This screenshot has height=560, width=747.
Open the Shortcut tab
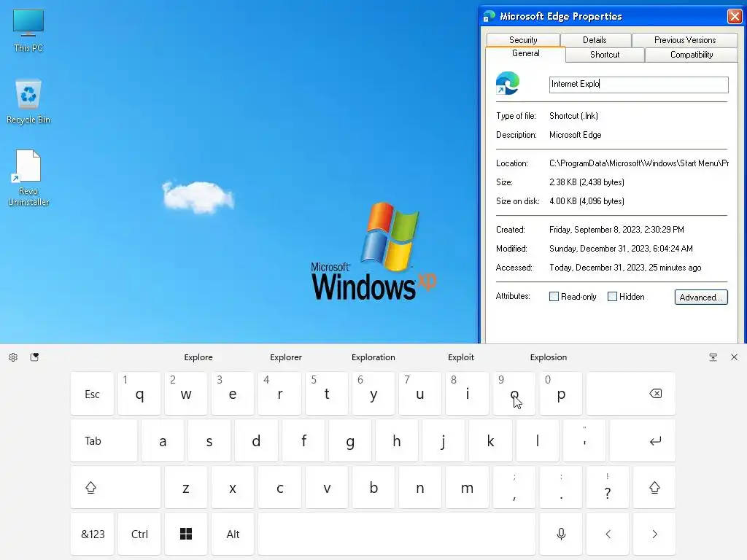[x=605, y=55]
